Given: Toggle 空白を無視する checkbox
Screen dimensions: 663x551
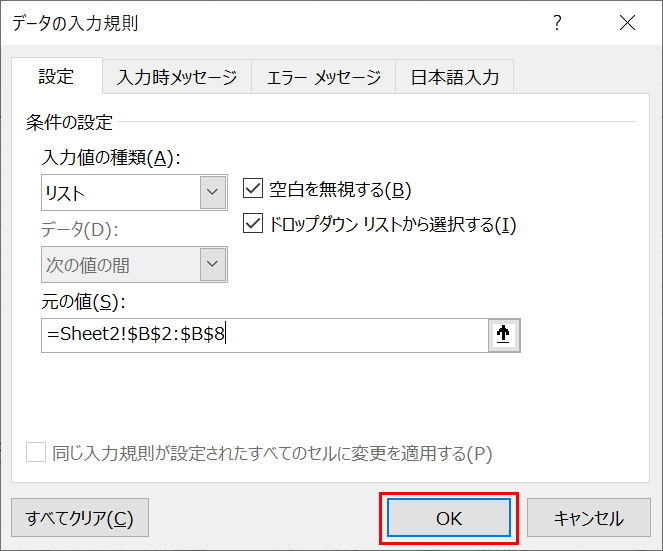Looking at the screenshot, I should 253,189.
